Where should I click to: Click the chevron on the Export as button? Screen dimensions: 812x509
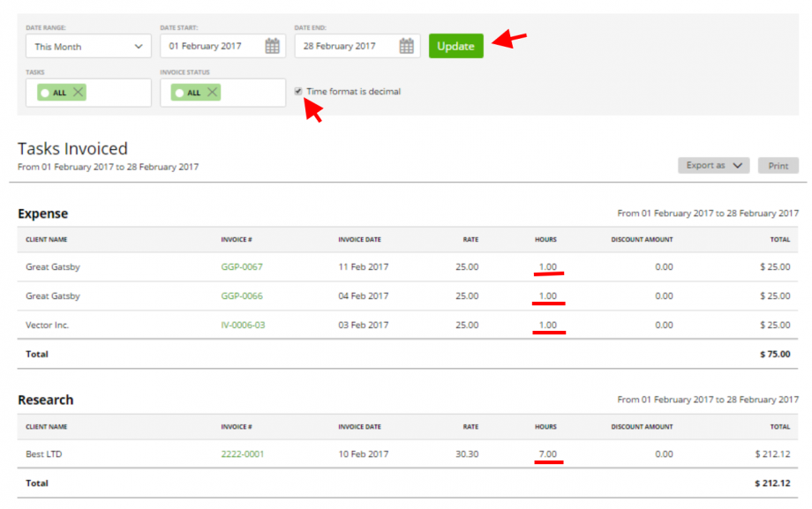pyautogui.click(x=735, y=165)
